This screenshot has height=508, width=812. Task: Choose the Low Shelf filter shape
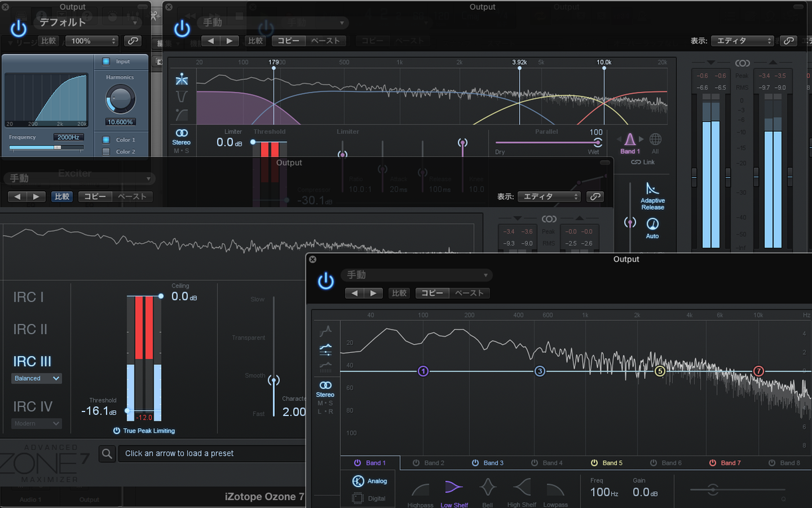[454, 488]
